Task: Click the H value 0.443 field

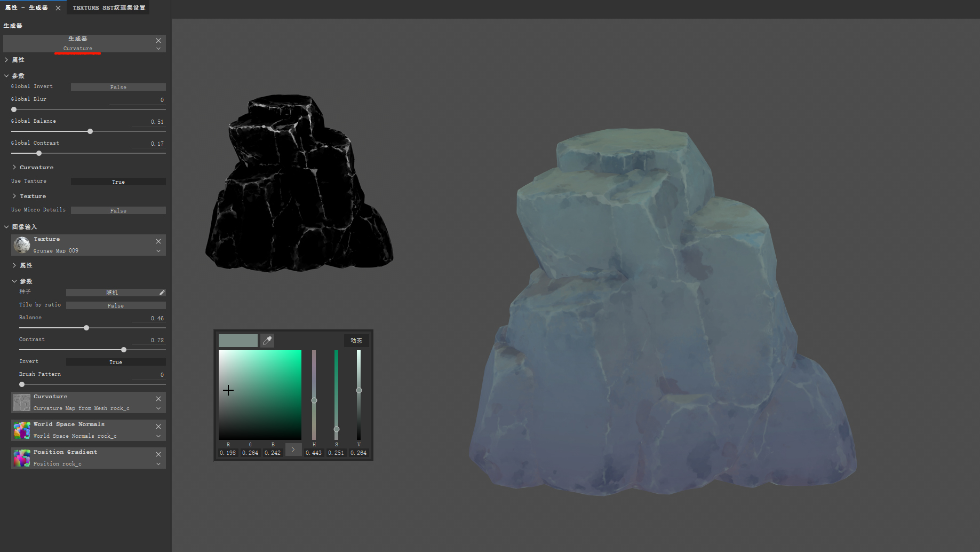Action: point(314,453)
